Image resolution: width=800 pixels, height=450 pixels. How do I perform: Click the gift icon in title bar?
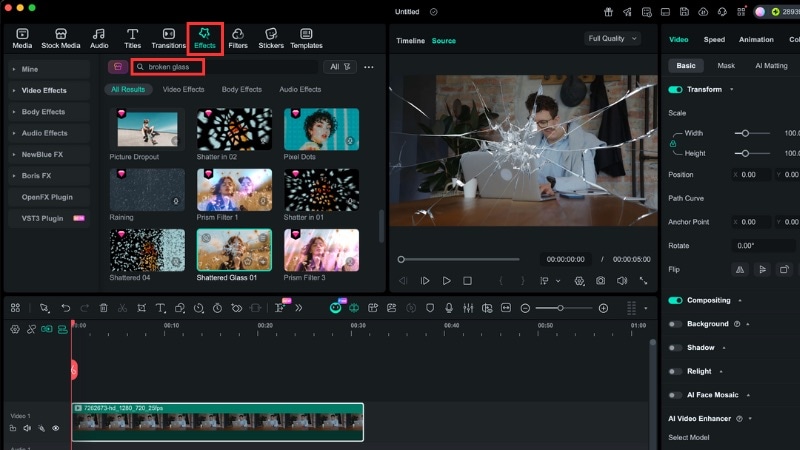coord(608,12)
